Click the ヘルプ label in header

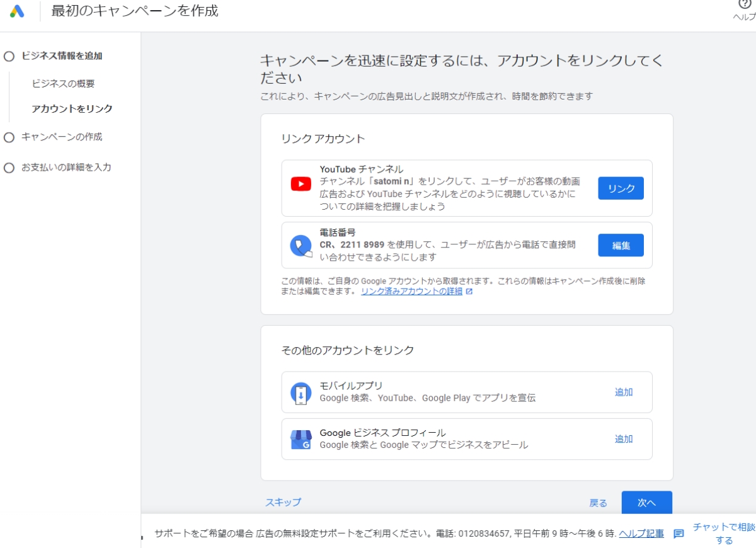click(745, 17)
